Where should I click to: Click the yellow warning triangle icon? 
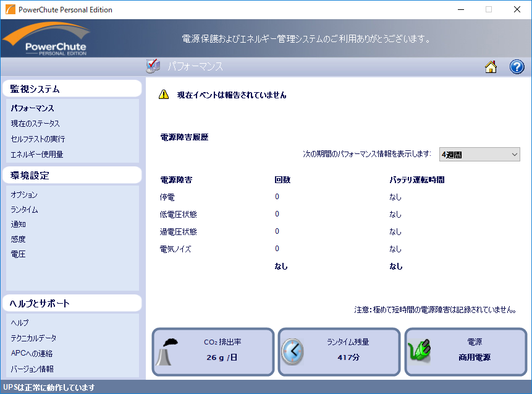(x=164, y=95)
